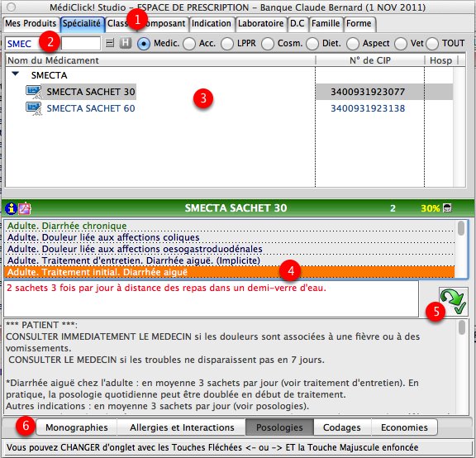Open the Laboratoire tab

point(261,24)
